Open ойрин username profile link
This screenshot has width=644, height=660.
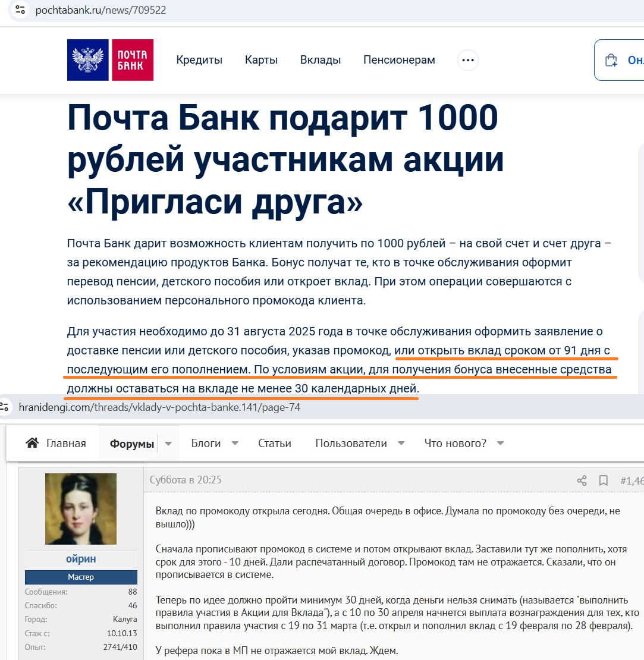pyautogui.click(x=81, y=559)
